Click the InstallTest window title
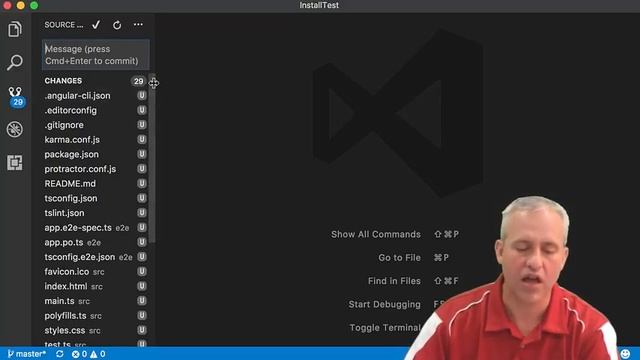This screenshot has height=360, width=640. click(319, 5)
